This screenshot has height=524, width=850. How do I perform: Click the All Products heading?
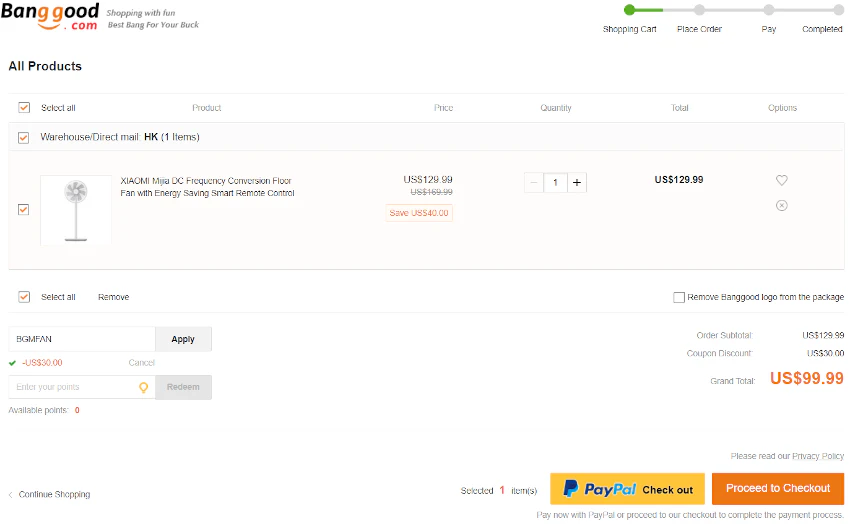click(x=45, y=66)
